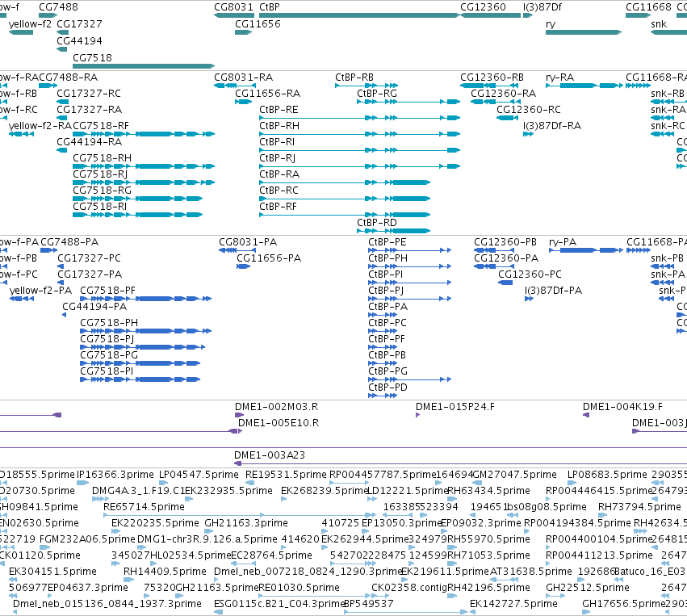Select the l(3)87Df gene label
The height and width of the screenshot is (616, 687).
click(542, 7)
